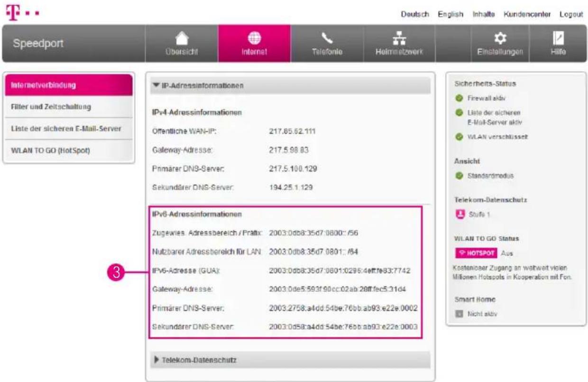Open Liste der sicheren E-Mail-Server sidebar item

click(69, 129)
